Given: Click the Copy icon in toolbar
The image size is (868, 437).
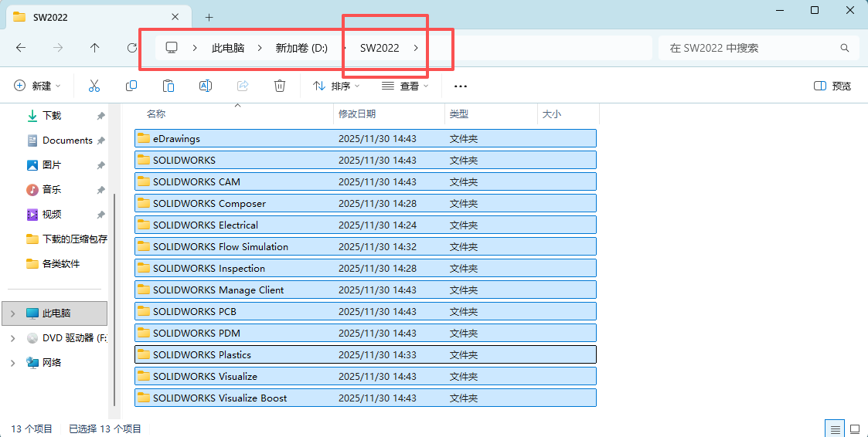Looking at the screenshot, I should click(131, 86).
